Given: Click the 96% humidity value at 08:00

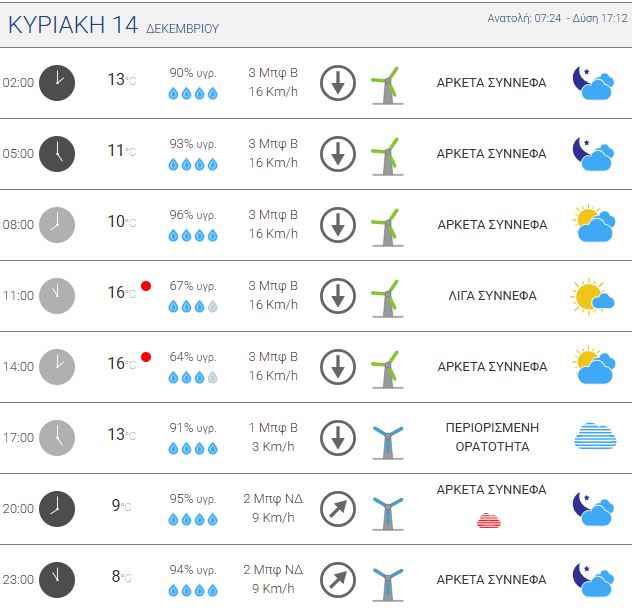Looking at the screenshot, I should [x=193, y=215].
